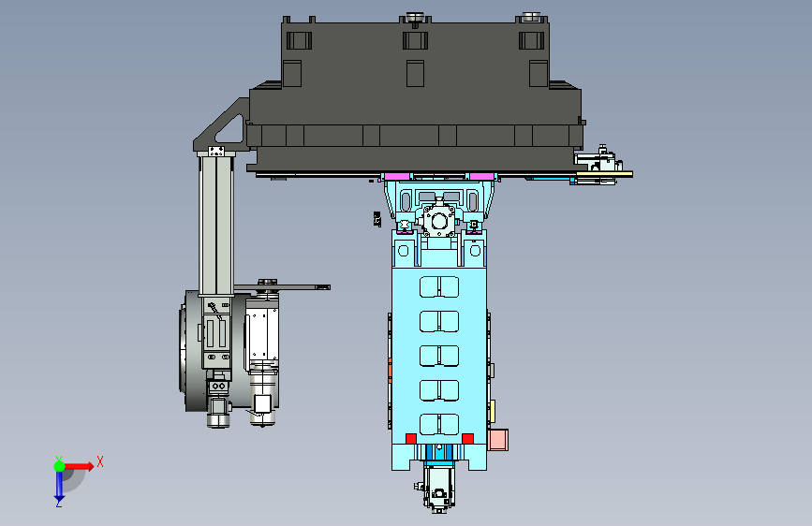
Task: Click the red X axis arrow of the triad
Action: click(79, 466)
